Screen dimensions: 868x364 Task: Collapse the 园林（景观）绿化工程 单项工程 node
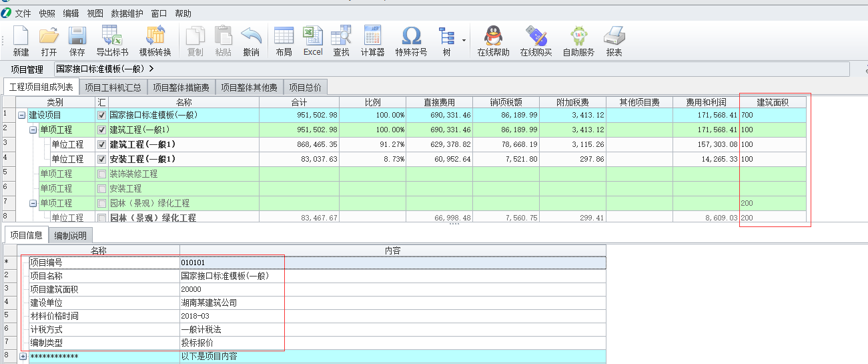tap(33, 204)
